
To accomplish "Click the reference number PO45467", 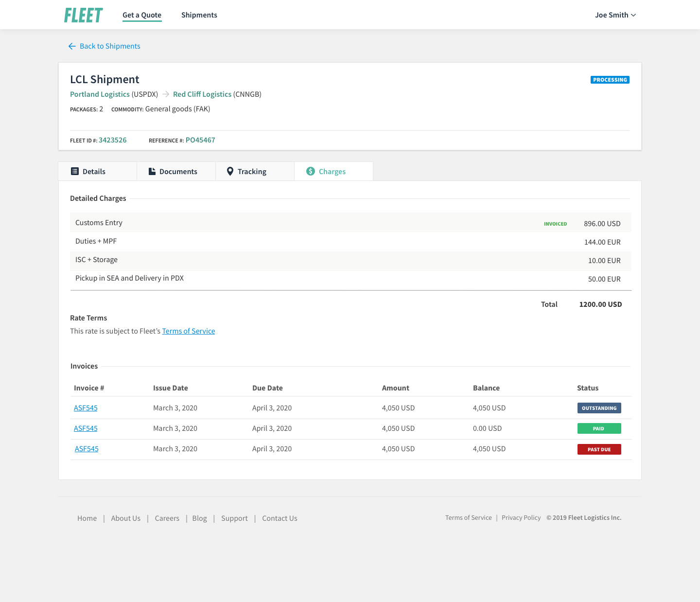I will tap(200, 140).
